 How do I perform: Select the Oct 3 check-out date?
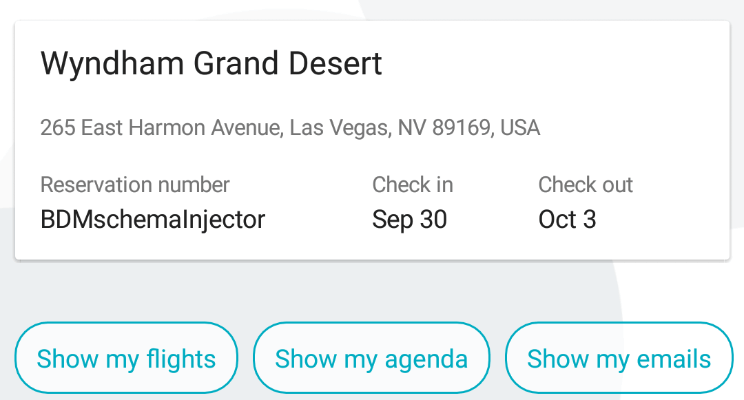[567, 219]
